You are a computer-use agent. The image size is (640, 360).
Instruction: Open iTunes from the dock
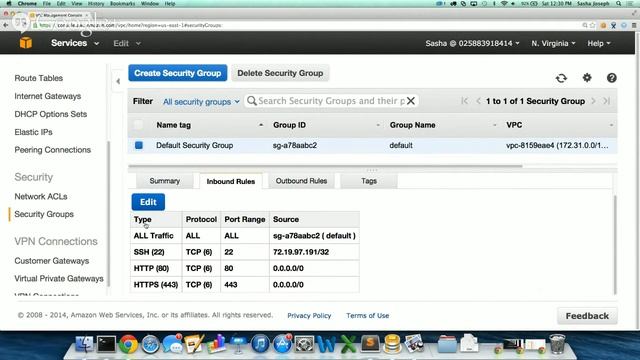(x=260, y=344)
